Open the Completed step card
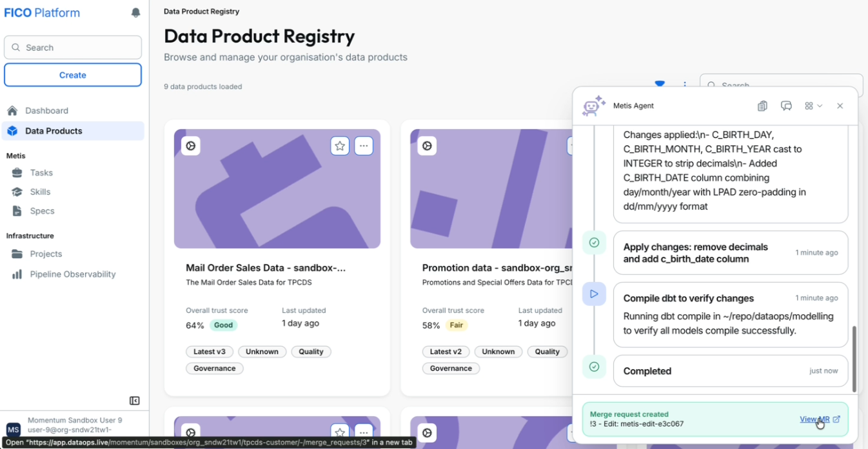 (731, 371)
